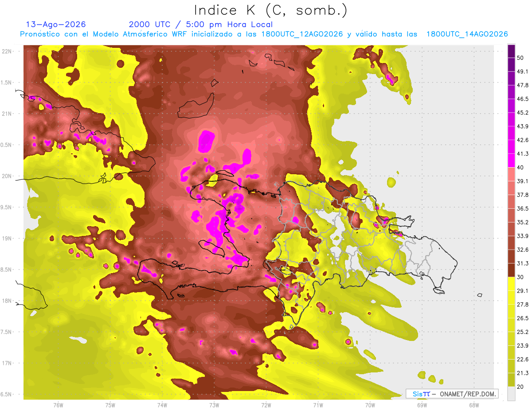Click the map title "Indice K (C, somb.)"
Viewport: 532px width, 411px height.
click(x=271, y=10)
